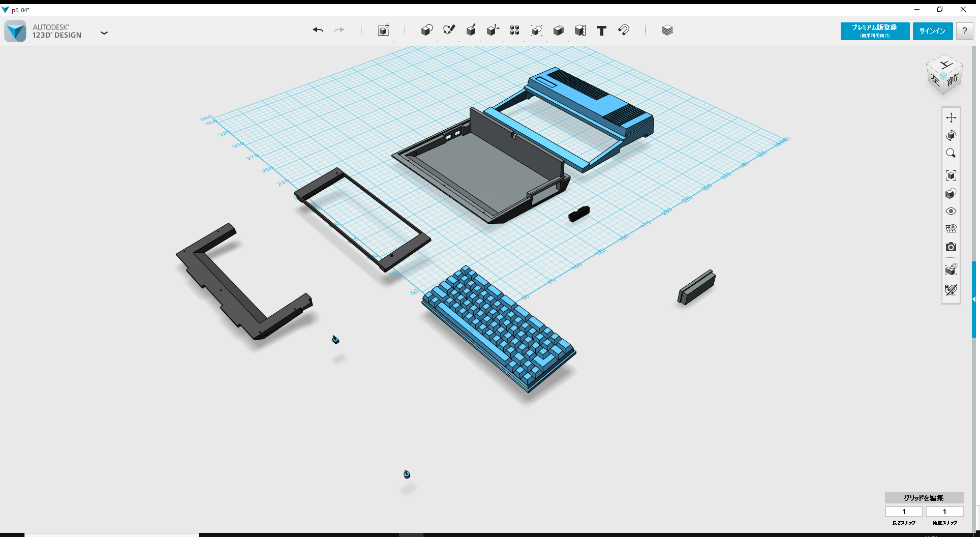The width and height of the screenshot is (980, 537).
Task: Open the application menu beside the 123D logo
Action: pos(104,32)
